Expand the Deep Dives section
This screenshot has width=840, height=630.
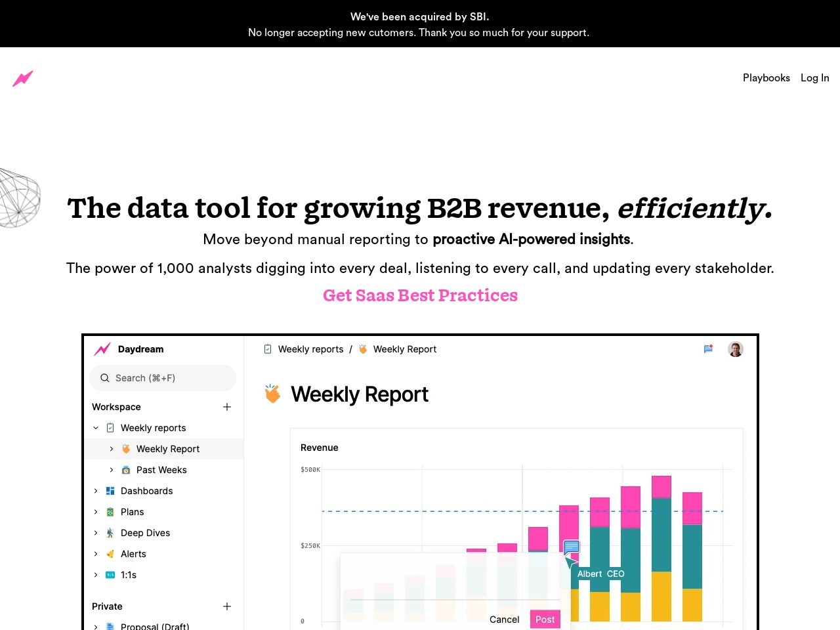point(96,533)
